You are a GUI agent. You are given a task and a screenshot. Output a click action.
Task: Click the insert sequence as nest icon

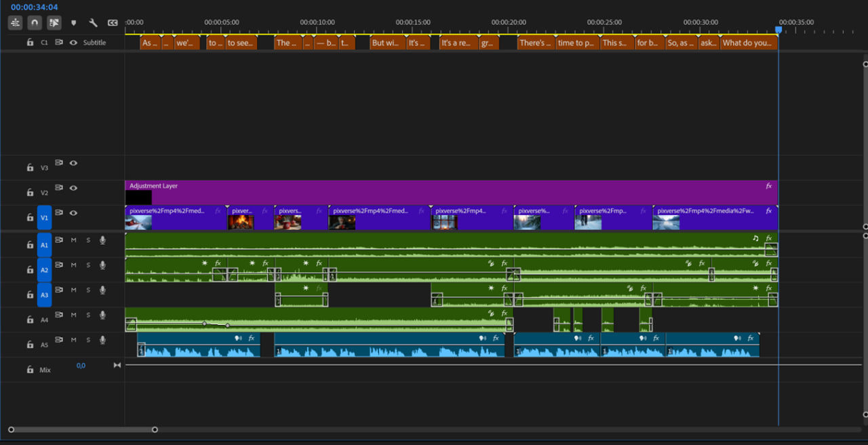(15, 22)
